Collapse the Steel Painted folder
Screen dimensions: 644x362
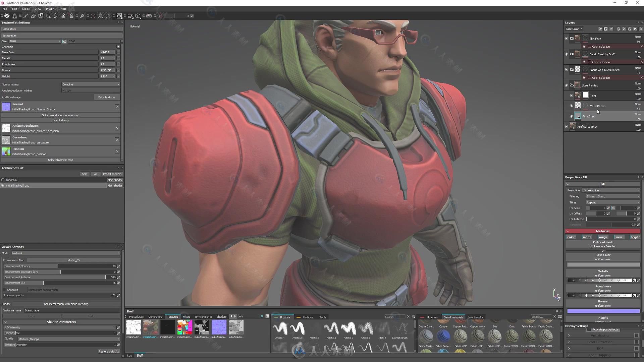pos(572,85)
